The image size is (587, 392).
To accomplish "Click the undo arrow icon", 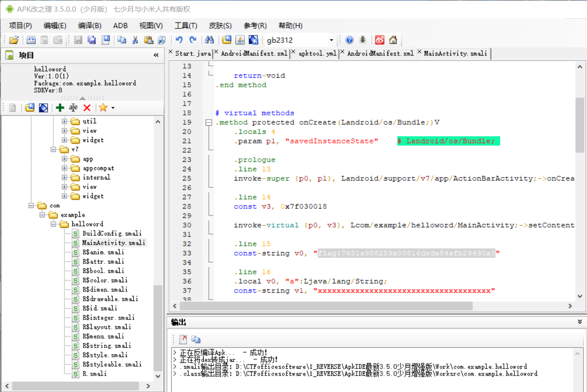I will [x=179, y=40].
